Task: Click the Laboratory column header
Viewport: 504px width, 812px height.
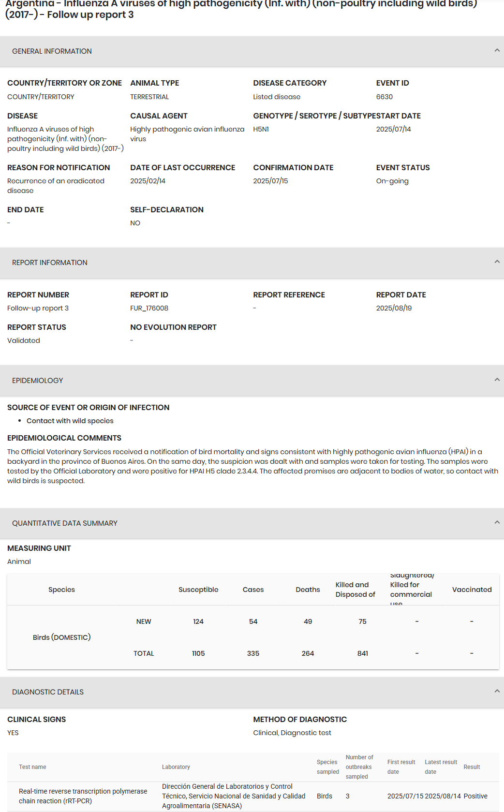Action: click(x=176, y=767)
